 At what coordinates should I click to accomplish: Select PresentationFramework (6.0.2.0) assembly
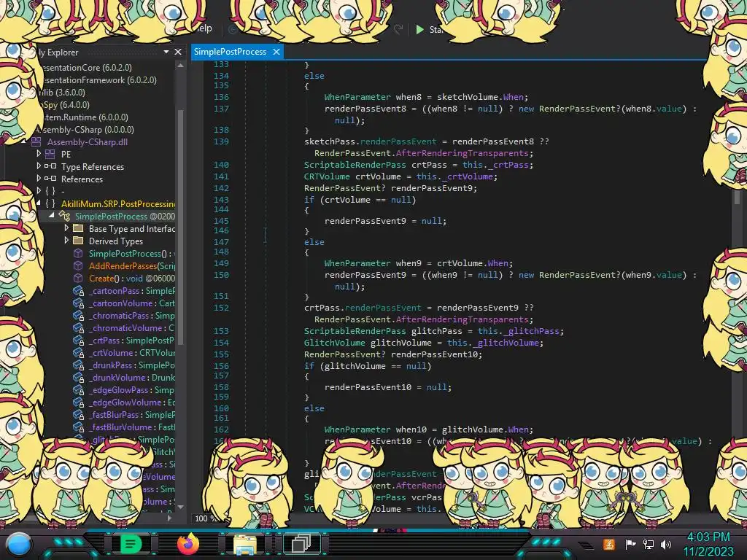click(99, 79)
